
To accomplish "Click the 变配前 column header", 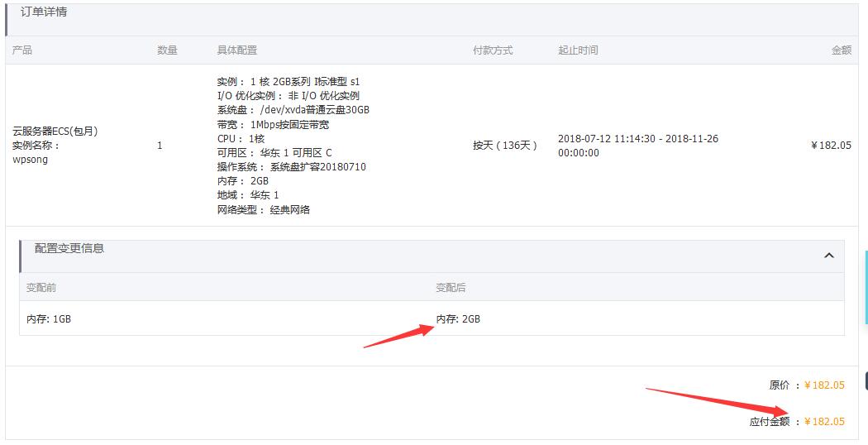I will [41, 288].
